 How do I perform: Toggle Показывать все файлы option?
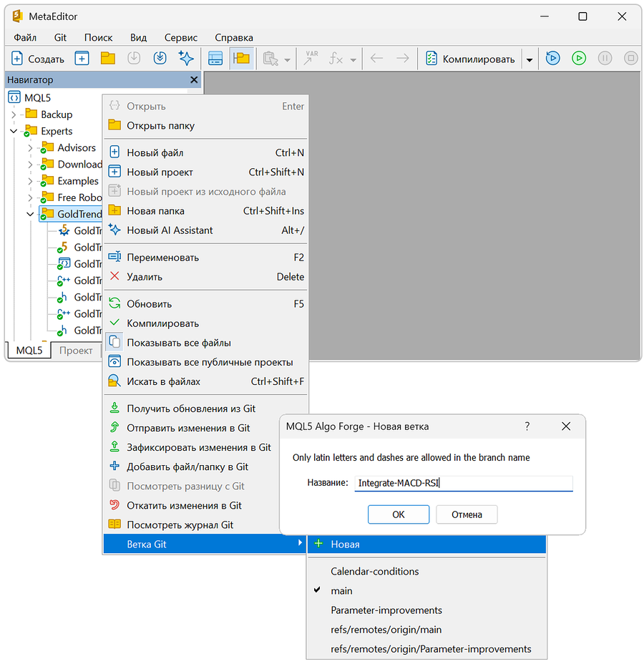(205, 343)
